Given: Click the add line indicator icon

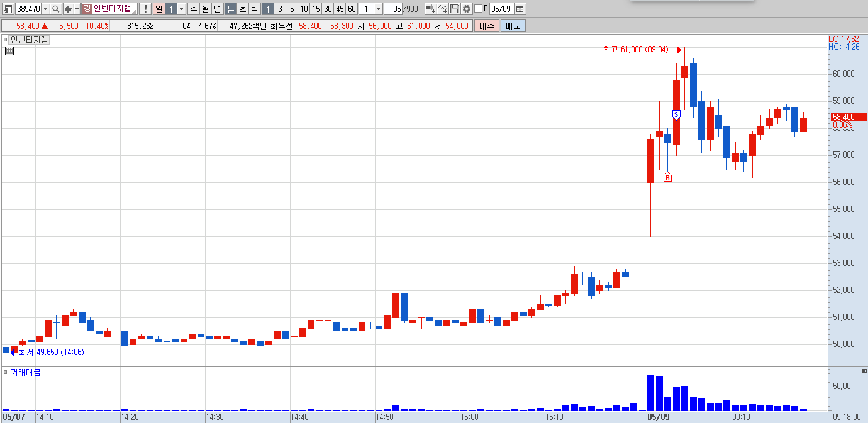Looking at the screenshot, I should pos(443,9).
